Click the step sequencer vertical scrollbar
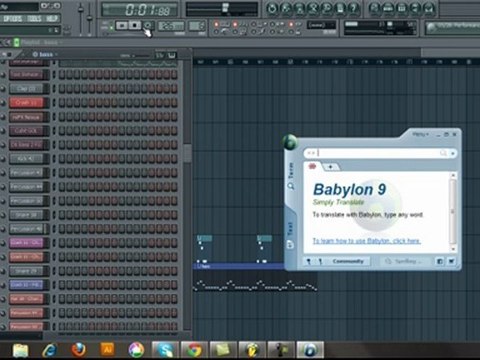 187,153
